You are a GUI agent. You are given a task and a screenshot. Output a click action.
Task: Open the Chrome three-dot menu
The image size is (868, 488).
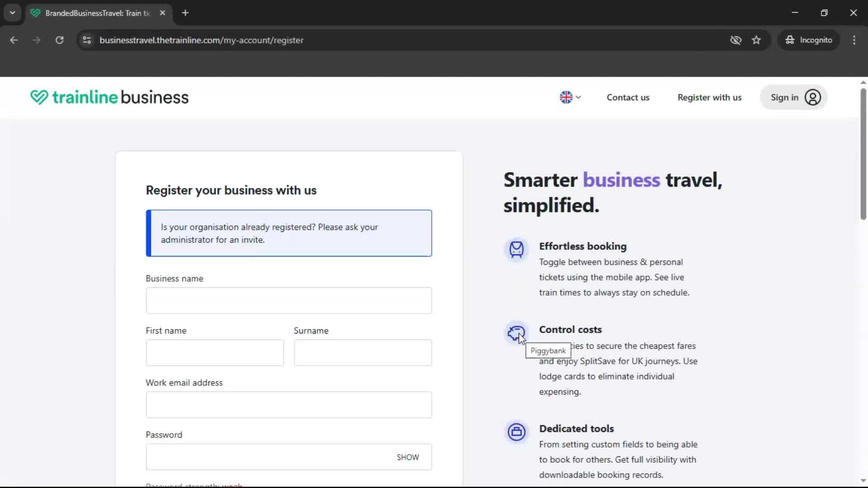(854, 40)
